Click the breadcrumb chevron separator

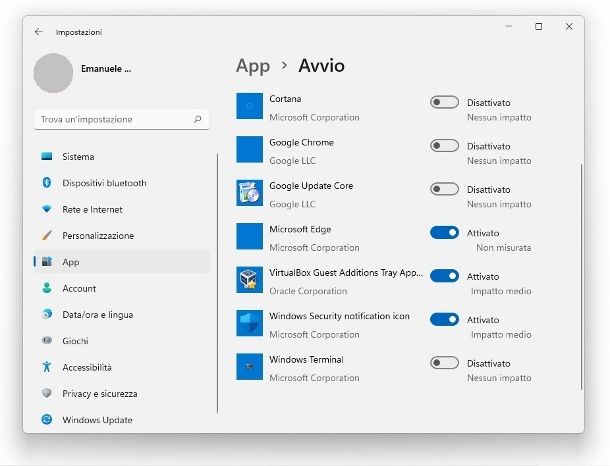284,65
